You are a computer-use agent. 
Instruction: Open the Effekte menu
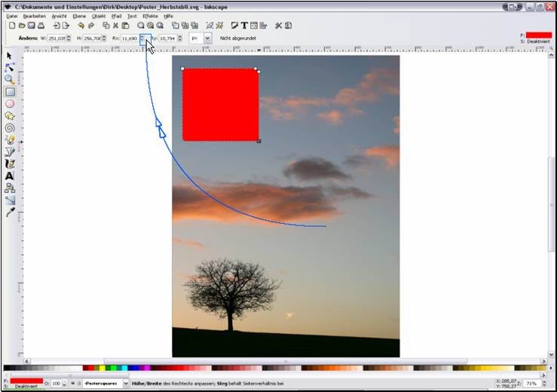(150, 15)
